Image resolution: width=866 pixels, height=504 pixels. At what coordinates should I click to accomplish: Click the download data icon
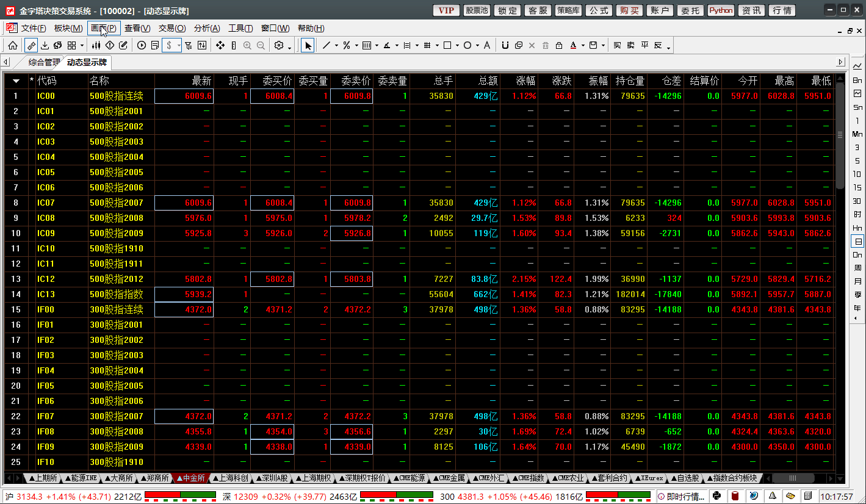45,45
